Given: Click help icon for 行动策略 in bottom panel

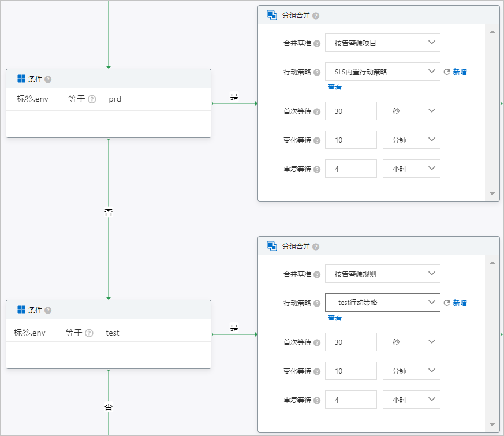Looking at the screenshot, I should coord(317,303).
